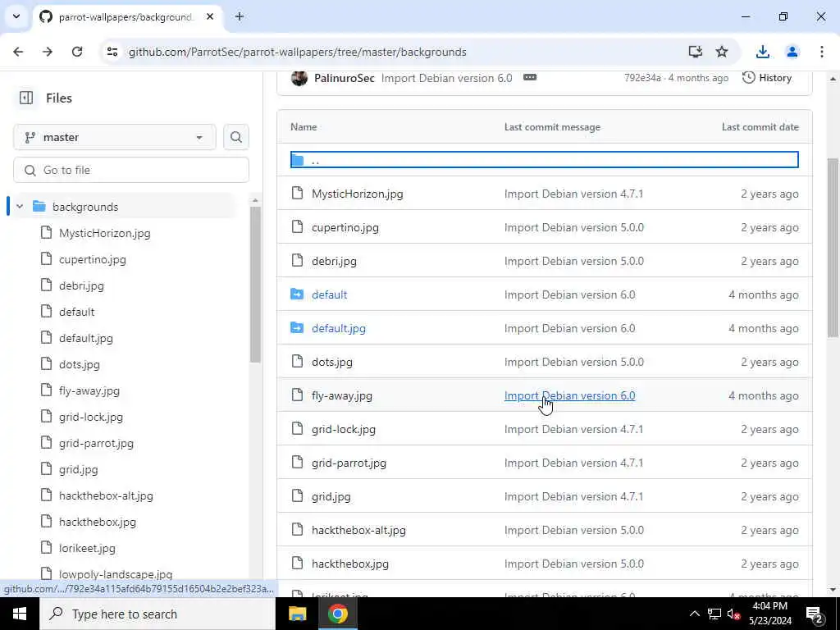This screenshot has height=630, width=840.
Task: Open debri.jpg in the file tree
Action: coord(81,285)
